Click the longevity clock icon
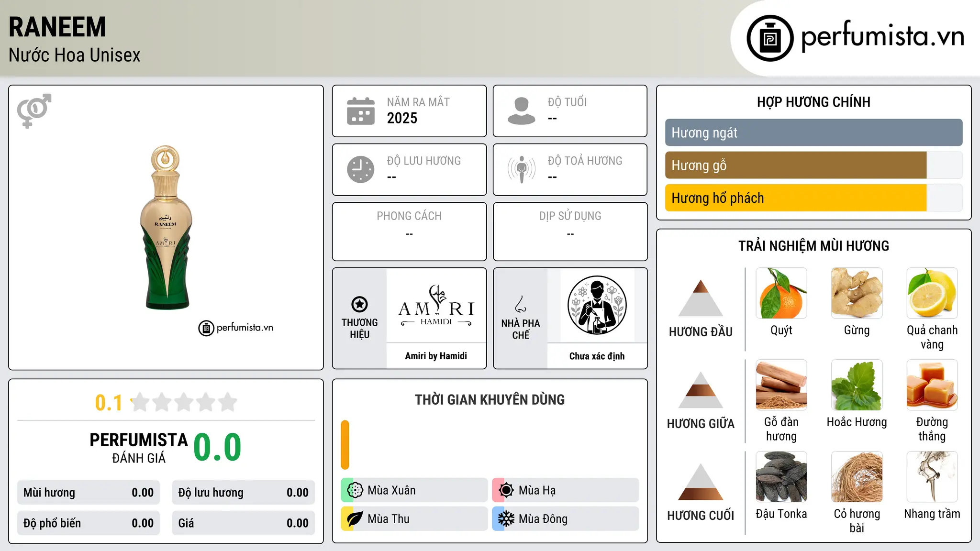 tap(361, 169)
